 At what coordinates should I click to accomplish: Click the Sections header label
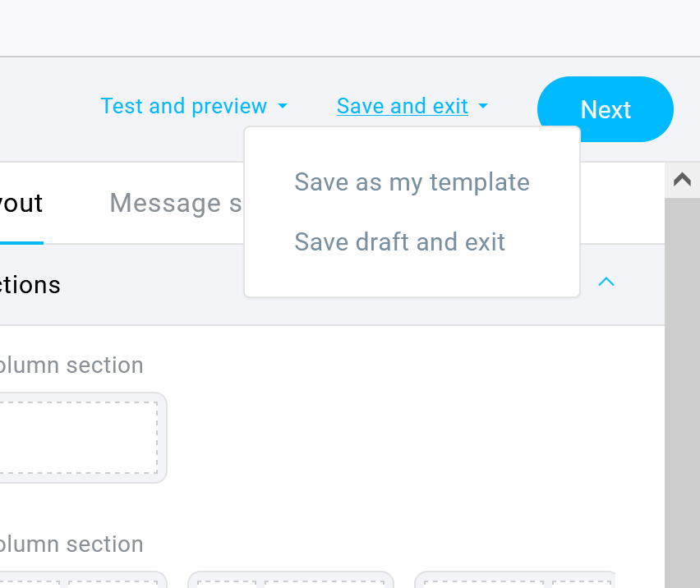coord(30,285)
